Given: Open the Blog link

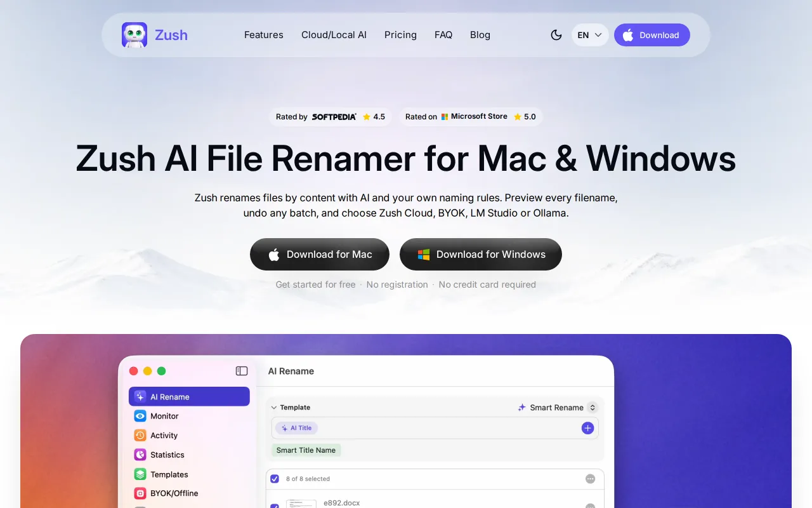Looking at the screenshot, I should coord(480,35).
